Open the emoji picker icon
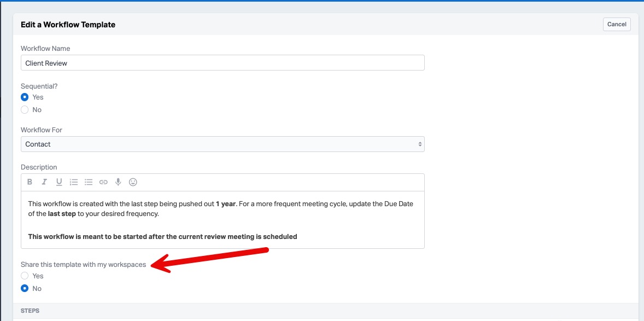 coord(133,182)
